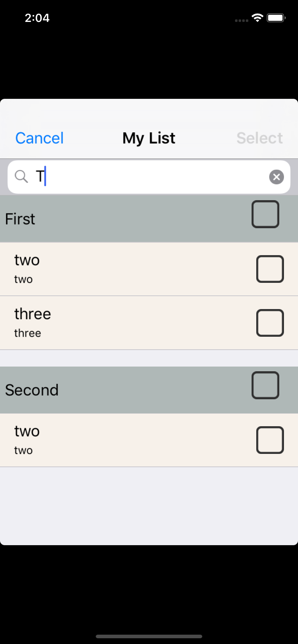Toggle the checkbox for "two" under Second
The height and width of the screenshot is (644, 298).
(x=270, y=440)
